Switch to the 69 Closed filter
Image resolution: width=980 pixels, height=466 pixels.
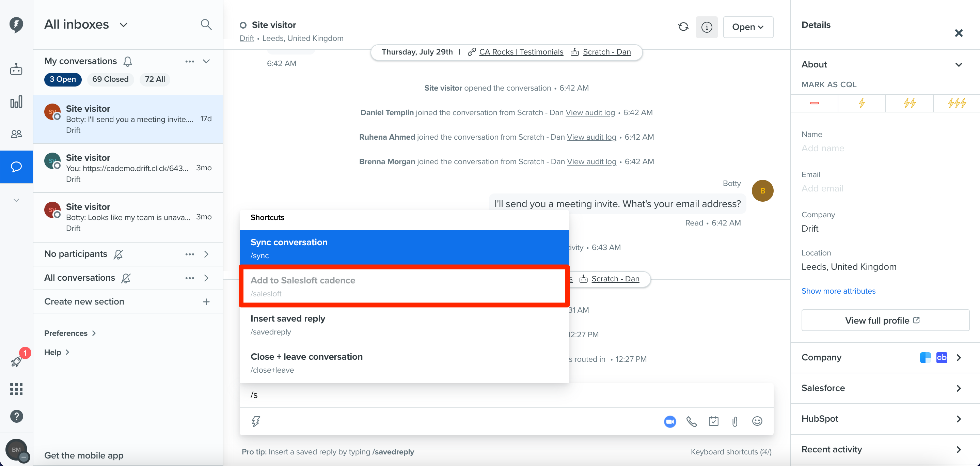tap(110, 79)
